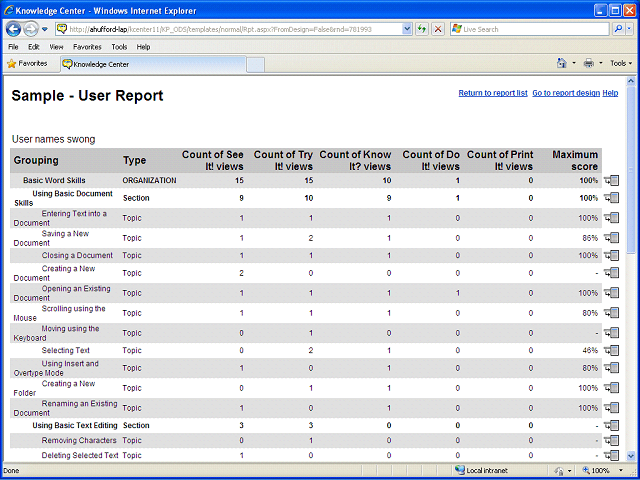Click drill-down icon for Removing Characters row
Screen dimensions: 640x480
(611, 440)
